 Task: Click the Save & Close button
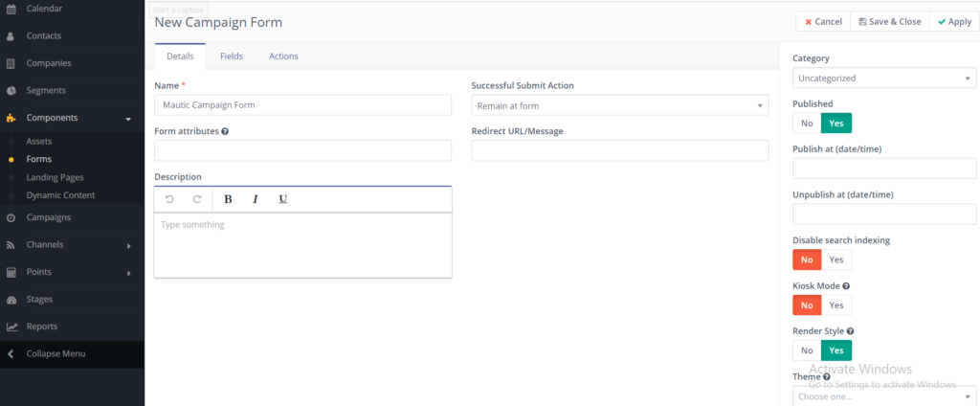click(x=890, y=21)
